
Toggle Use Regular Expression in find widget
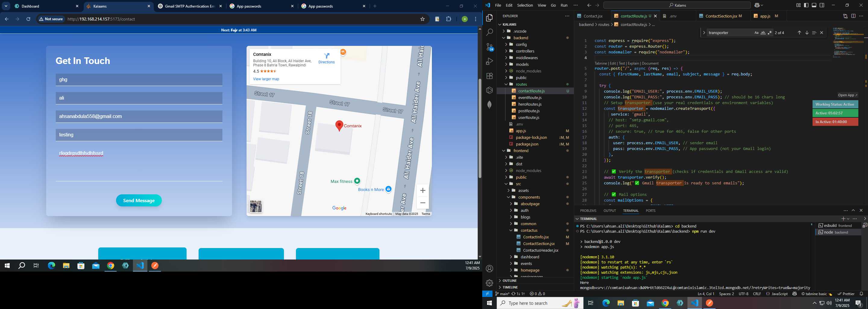coord(770,33)
